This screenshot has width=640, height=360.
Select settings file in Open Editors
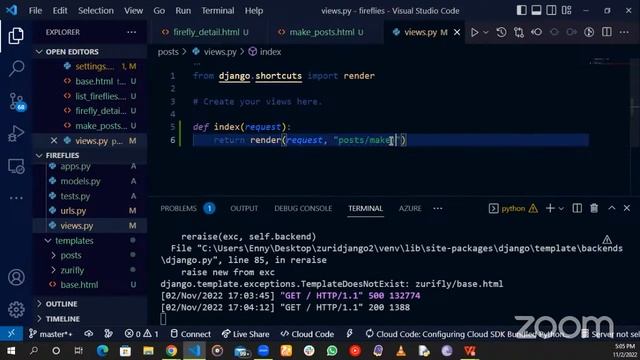click(x=94, y=67)
